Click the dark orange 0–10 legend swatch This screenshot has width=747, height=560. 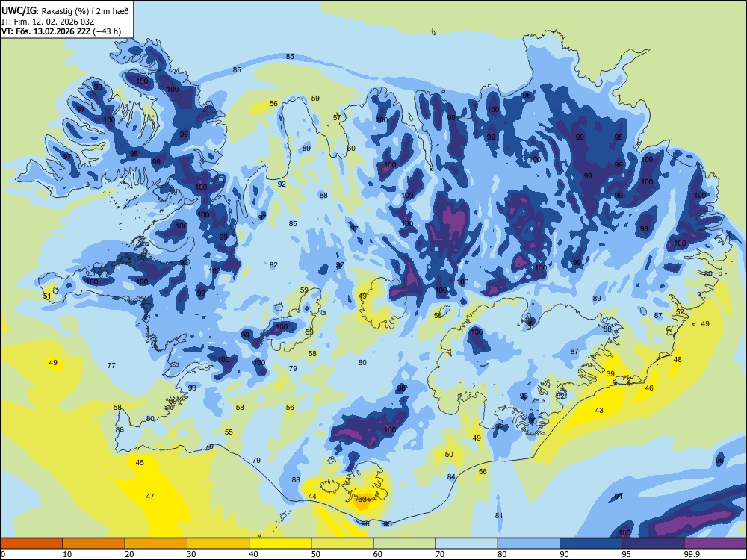click(x=31, y=544)
